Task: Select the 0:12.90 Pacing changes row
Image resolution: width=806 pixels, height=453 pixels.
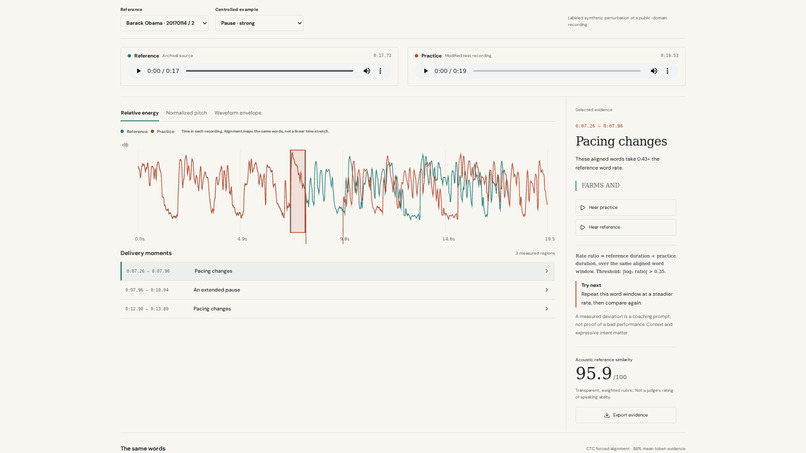Action: click(x=338, y=309)
